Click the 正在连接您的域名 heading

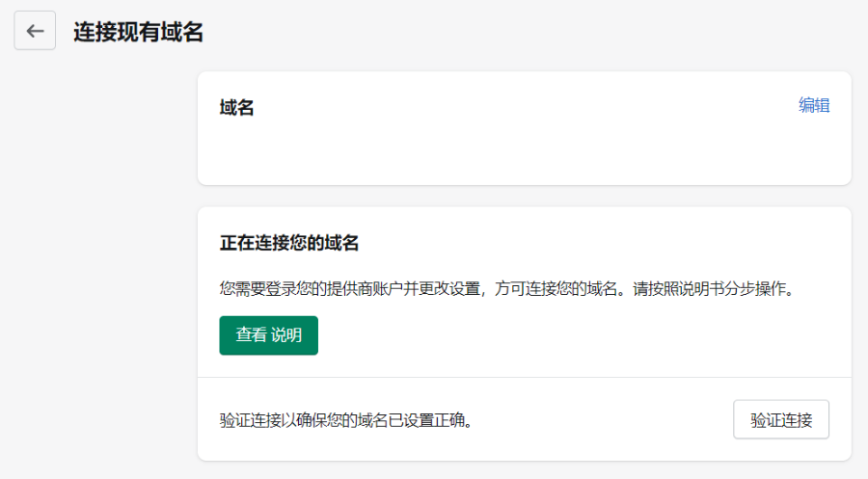(x=289, y=243)
